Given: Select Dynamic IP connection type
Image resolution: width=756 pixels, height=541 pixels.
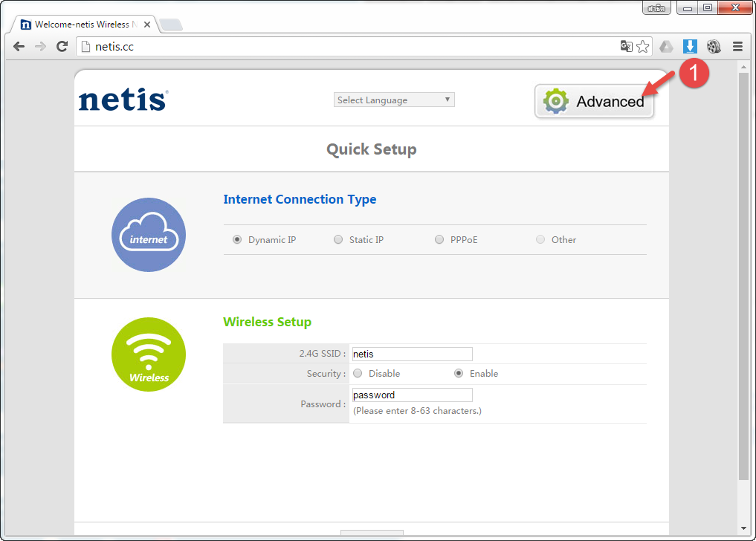Looking at the screenshot, I should (237, 239).
